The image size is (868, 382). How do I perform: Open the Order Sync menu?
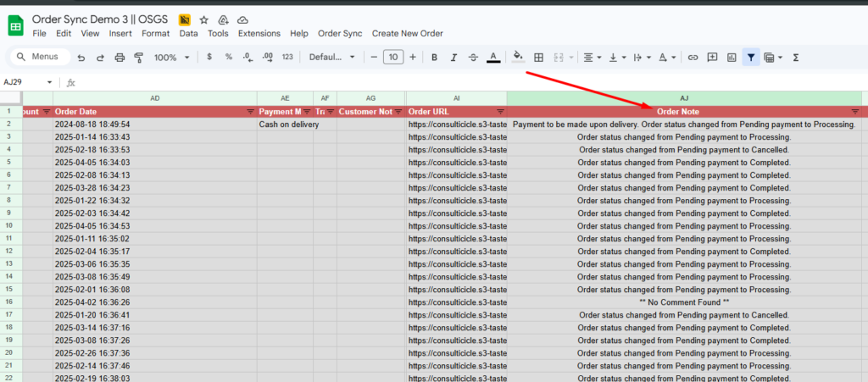(x=340, y=33)
